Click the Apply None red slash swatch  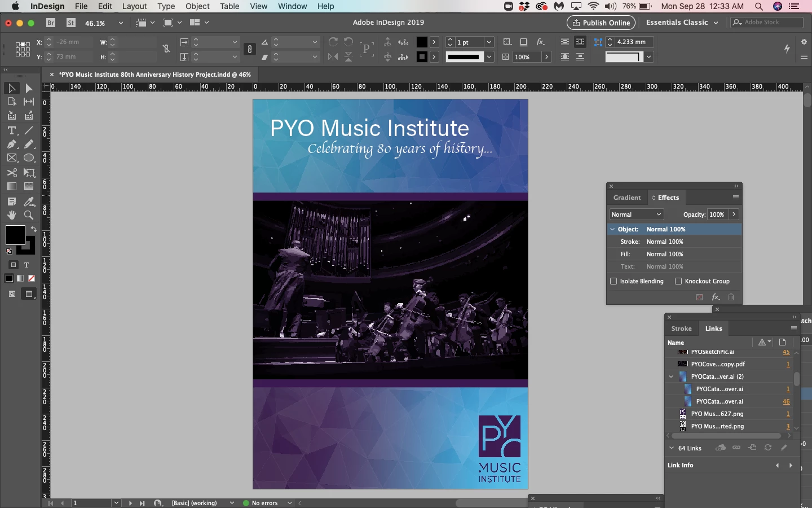click(32, 278)
